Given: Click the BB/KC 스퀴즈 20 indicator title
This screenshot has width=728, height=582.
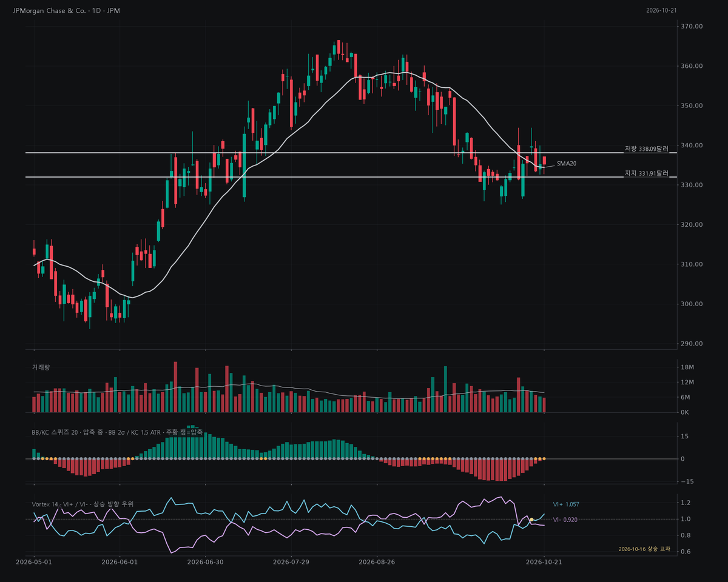Looking at the screenshot, I should click(117, 432).
